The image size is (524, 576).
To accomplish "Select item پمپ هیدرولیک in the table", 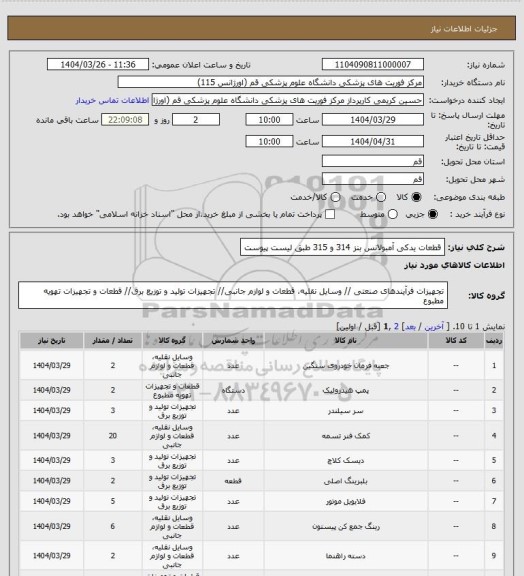I will click(x=345, y=390).
